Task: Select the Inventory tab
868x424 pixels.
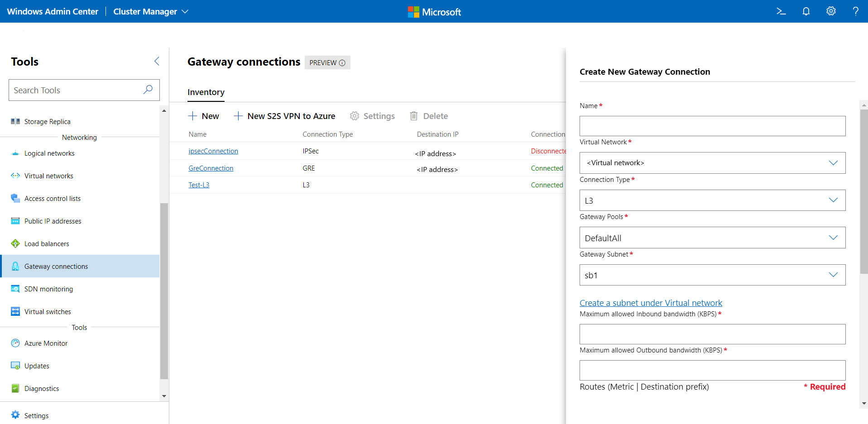Action: [206, 92]
